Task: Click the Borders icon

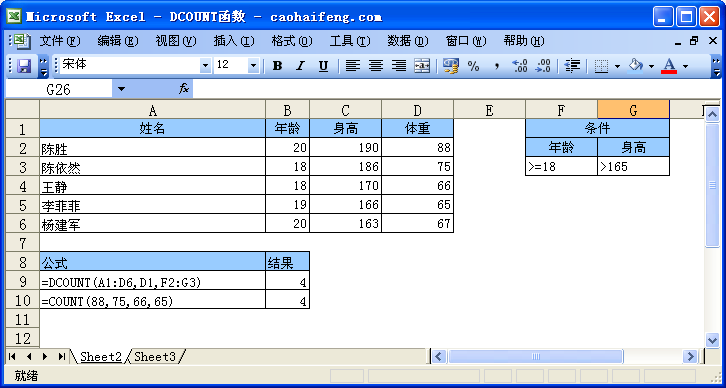Action: click(601, 66)
